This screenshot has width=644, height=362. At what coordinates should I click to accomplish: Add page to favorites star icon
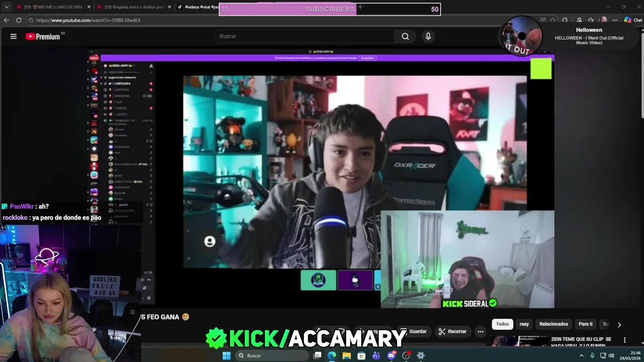click(x=553, y=20)
